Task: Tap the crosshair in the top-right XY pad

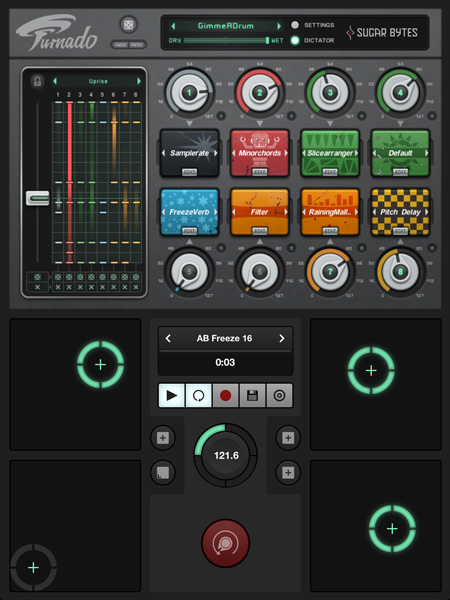Action: (x=371, y=370)
